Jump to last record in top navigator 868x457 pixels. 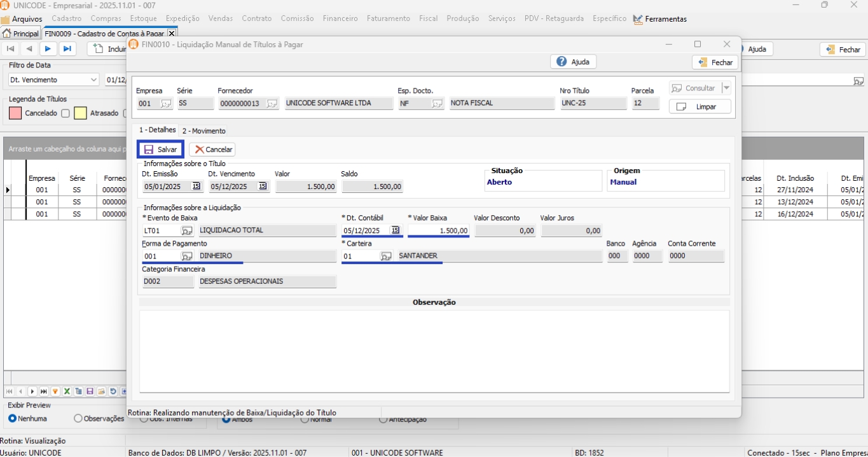[x=67, y=49]
